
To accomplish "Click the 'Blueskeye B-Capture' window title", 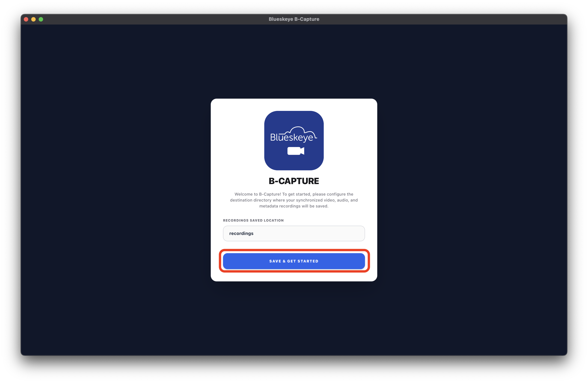I will coord(294,19).
